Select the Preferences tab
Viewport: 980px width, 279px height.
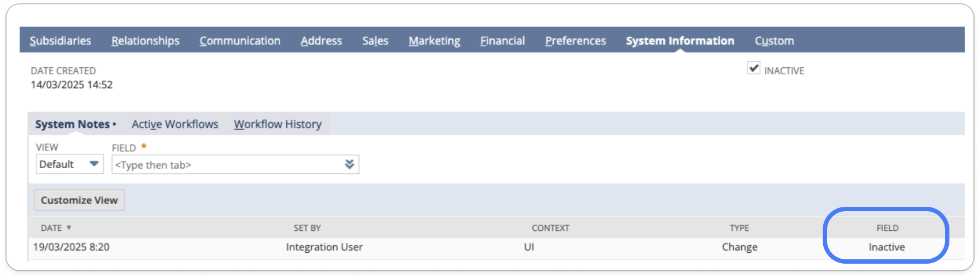(x=575, y=40)
